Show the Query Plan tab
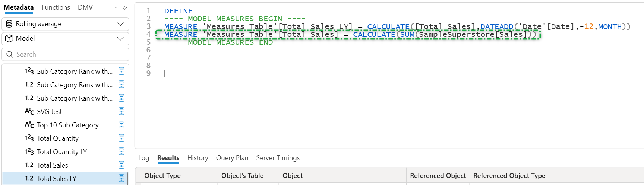 [x=232, y=158]
